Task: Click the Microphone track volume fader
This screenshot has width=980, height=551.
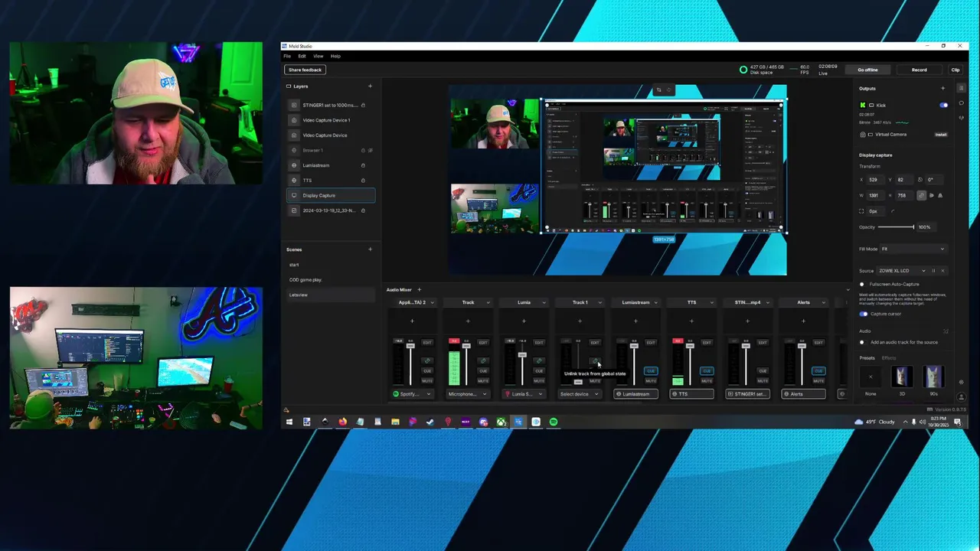Action: pos(466,346)
